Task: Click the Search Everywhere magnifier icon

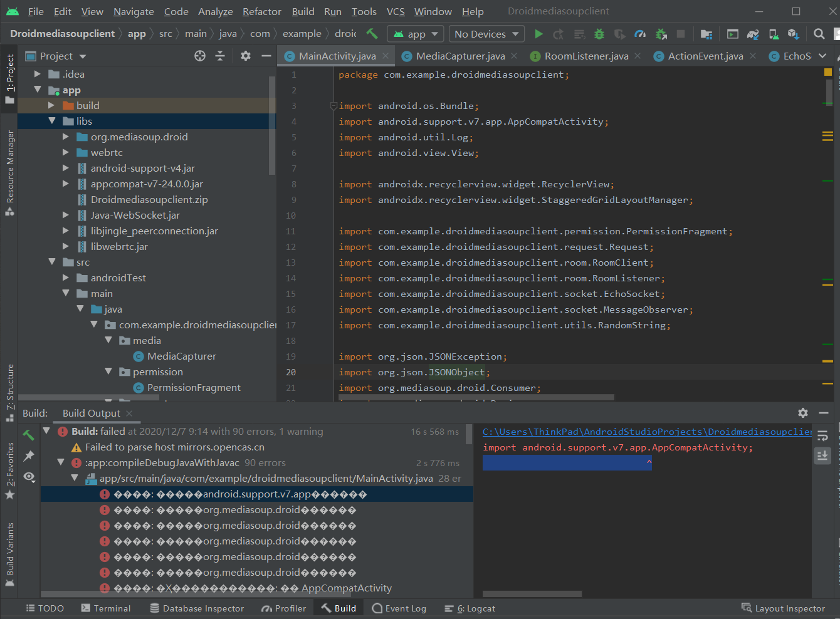Action: click(x=819, y=34)
